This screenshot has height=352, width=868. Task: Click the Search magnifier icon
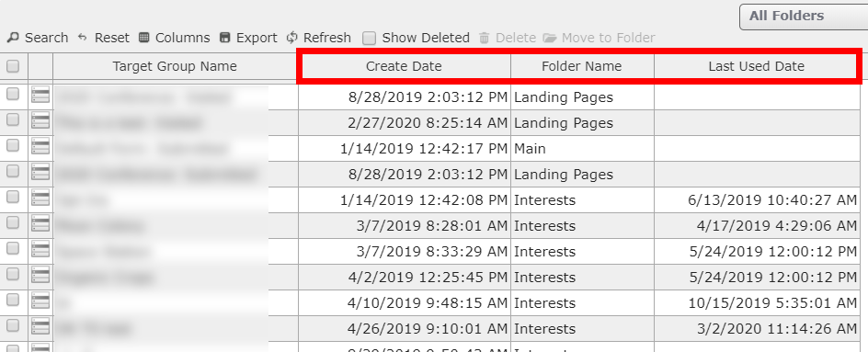[x=13, y=38]
